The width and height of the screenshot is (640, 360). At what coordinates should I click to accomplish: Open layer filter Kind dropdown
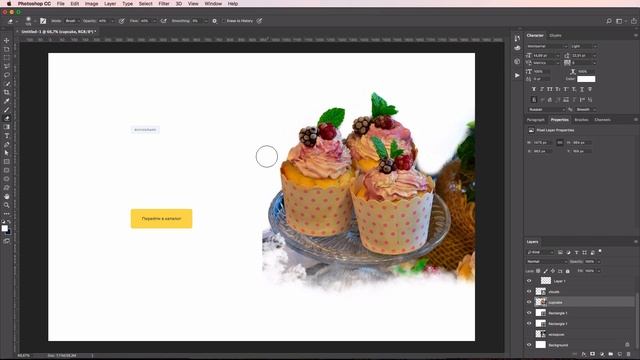(540, 253)
